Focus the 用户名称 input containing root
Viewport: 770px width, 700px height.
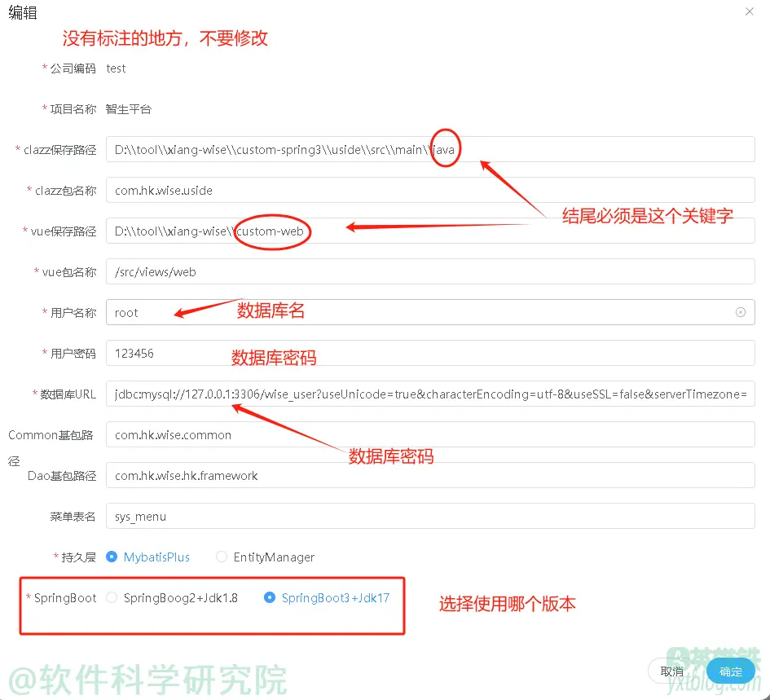pyautogui.click(x=430, y=312)
